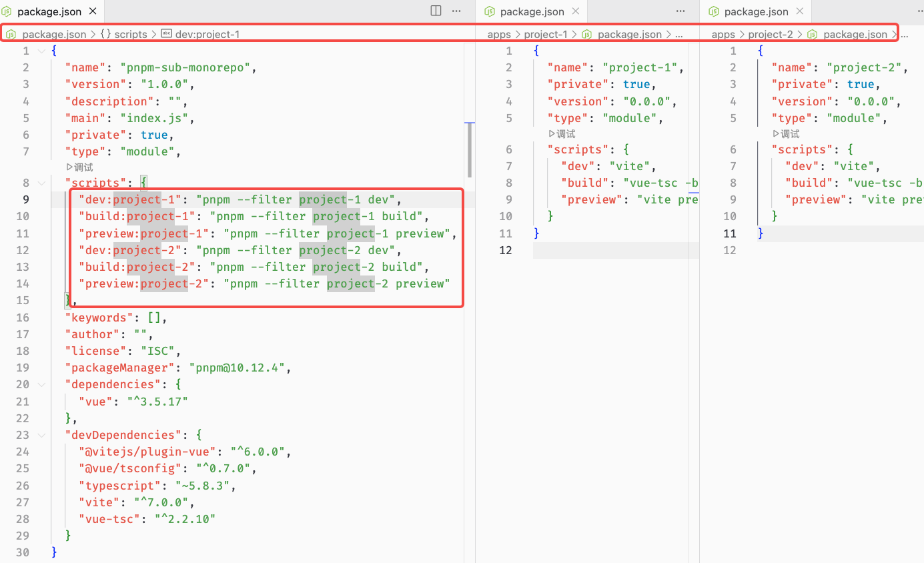Click the 调试 debug lens in right editor
The height and width of the screenshot is (563, 924).
click(786, 134)
